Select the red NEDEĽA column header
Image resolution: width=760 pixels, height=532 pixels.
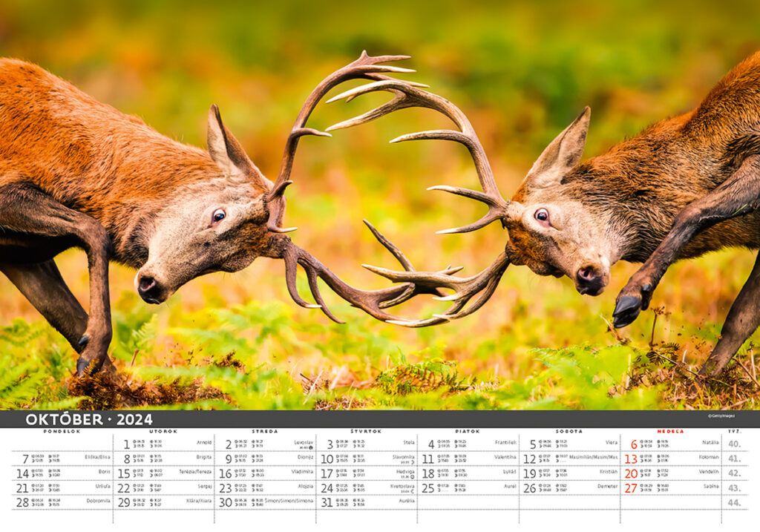(670, 431)
